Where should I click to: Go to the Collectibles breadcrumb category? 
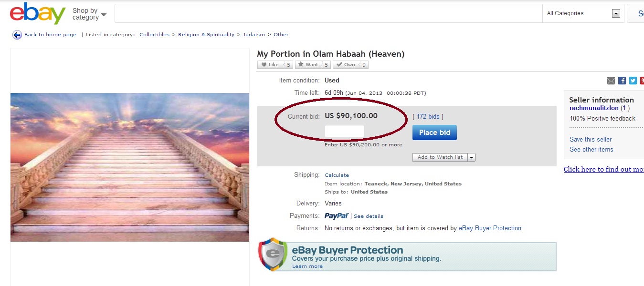point(154,35)
